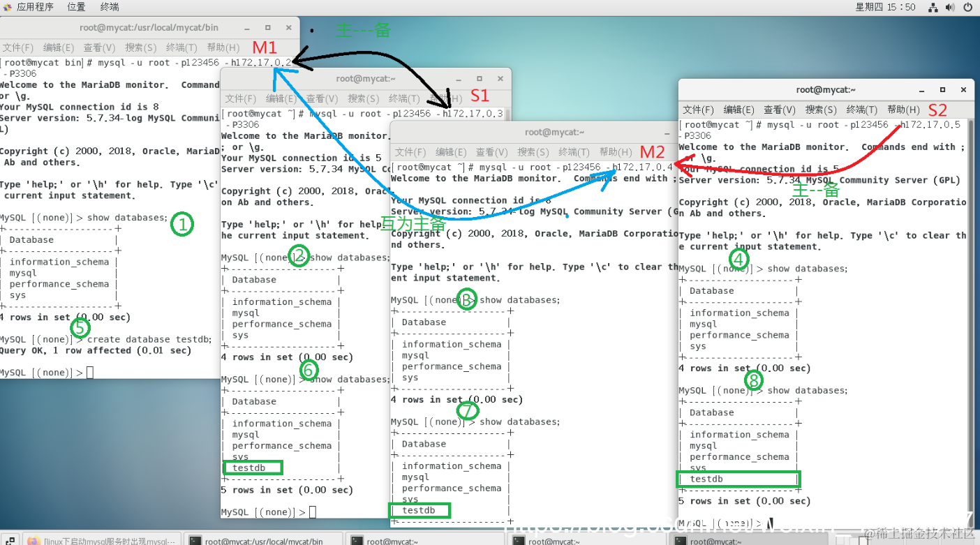The height and width of the screenshot is (545, 980).
Task: Open 查看(V) menu in the 172.17.0.5 terminal
Action: coord(780,110)
